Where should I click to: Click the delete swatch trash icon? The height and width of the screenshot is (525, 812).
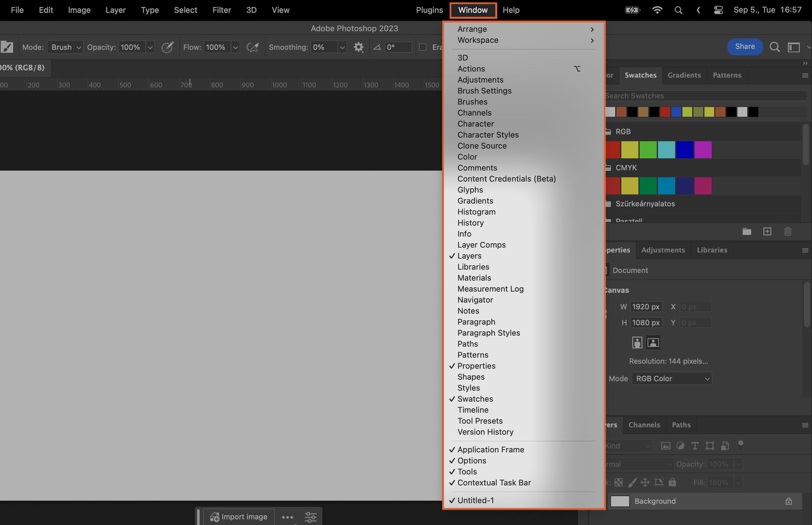pos(788,232)
